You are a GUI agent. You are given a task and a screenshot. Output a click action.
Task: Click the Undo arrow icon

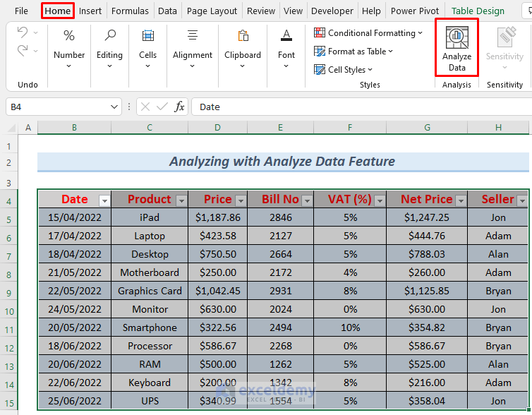(x=23, y=33)
